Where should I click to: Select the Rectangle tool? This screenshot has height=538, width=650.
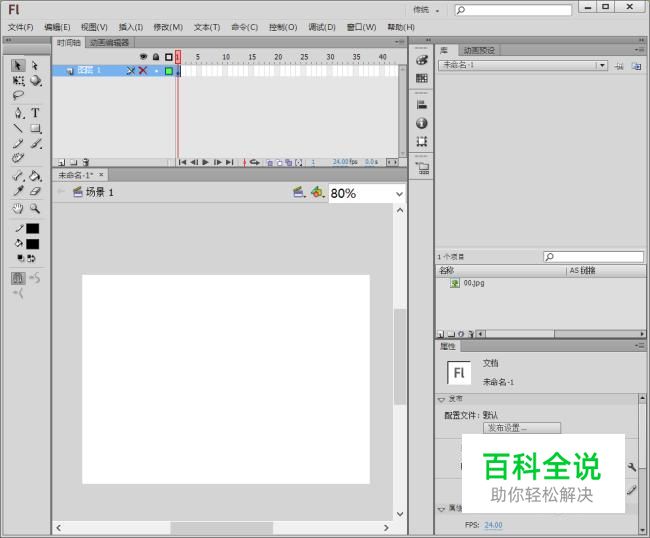(x=36, y=128)
